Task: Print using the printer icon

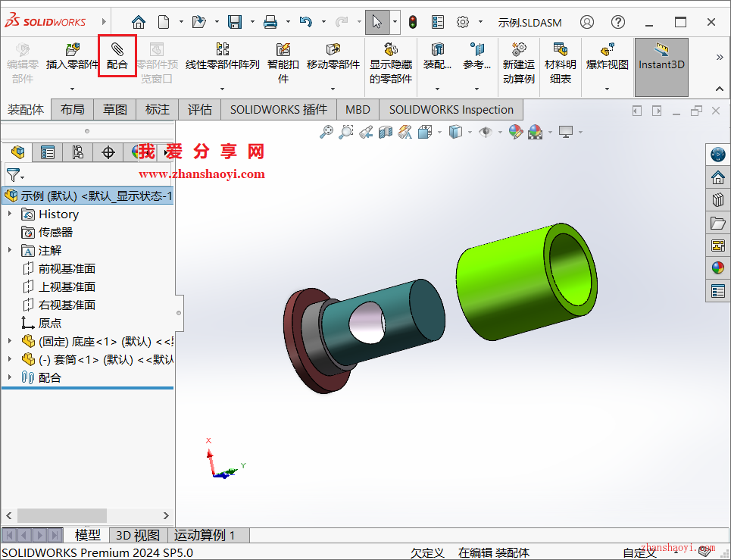Action: click(x=270, y=22)
